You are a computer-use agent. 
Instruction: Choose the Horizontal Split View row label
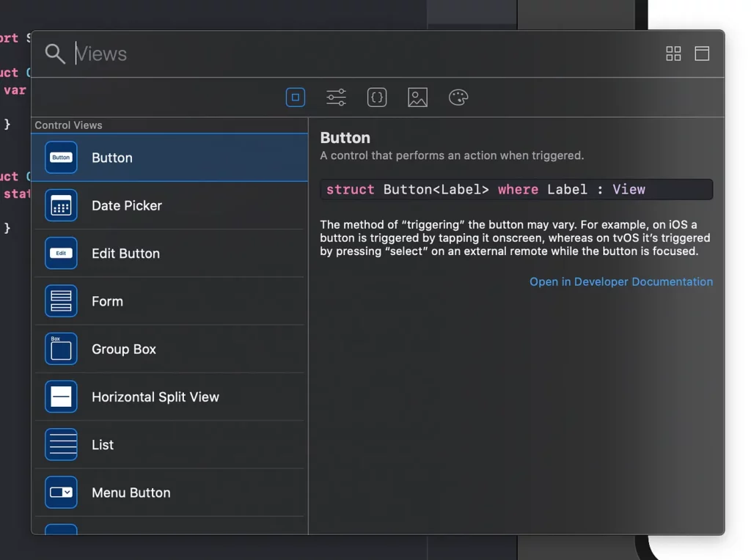tap(155, 397)
